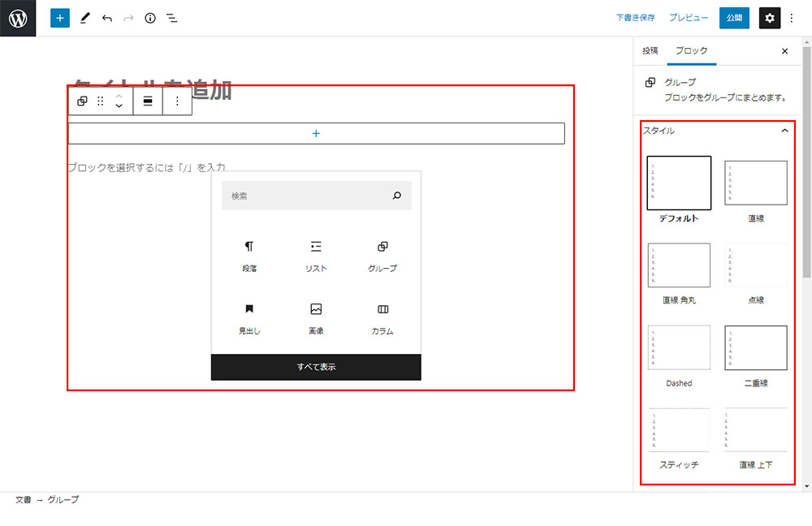
Task: Open the block inserter plus button
Action: click(60, 18)
